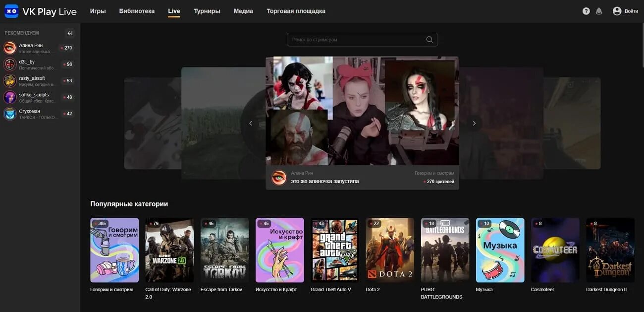Open Darkest Dungeon II category cover
This screenshot has height=312, width=644.
click(x=610, y=250)
